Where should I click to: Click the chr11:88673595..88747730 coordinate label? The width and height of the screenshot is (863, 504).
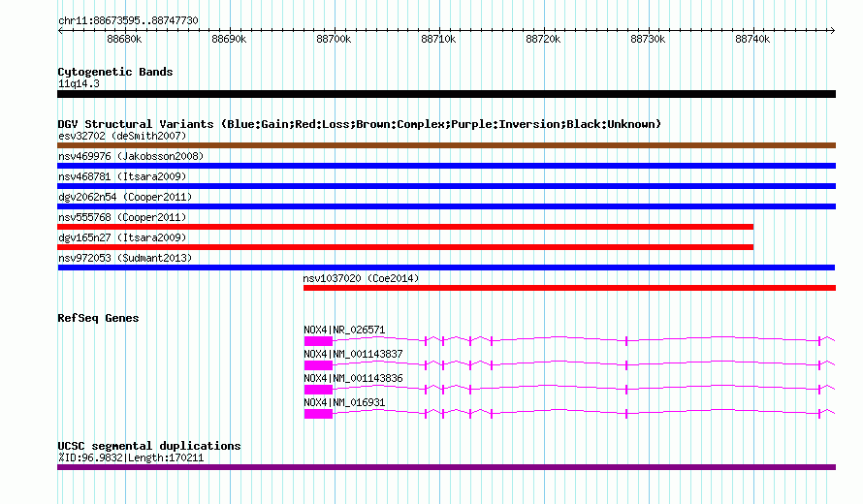coord(128,20)
